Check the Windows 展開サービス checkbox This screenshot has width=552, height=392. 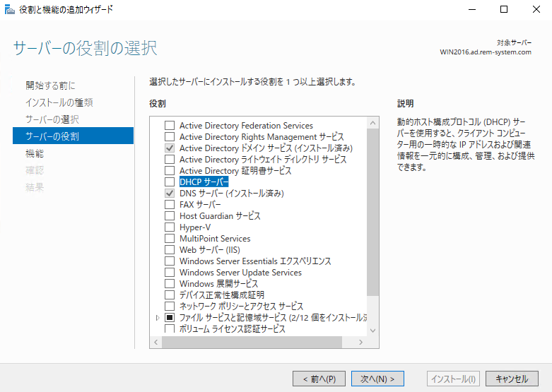(170, 283)
